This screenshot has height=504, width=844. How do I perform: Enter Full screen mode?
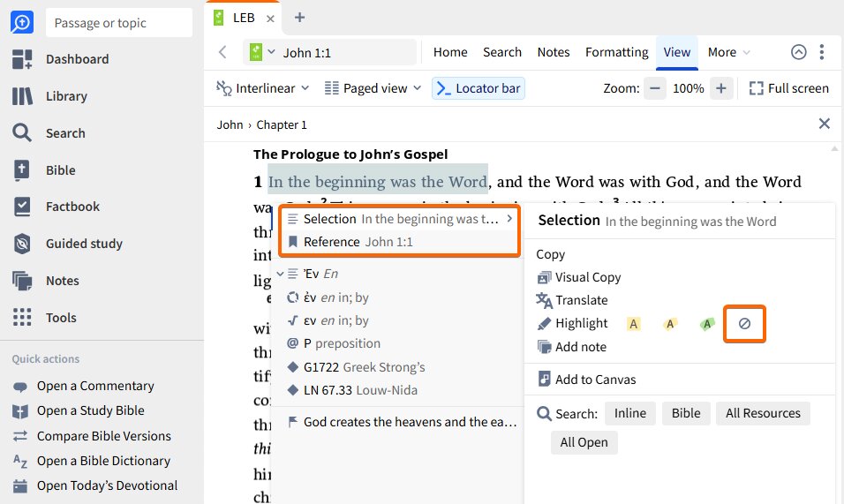(788, 88)
